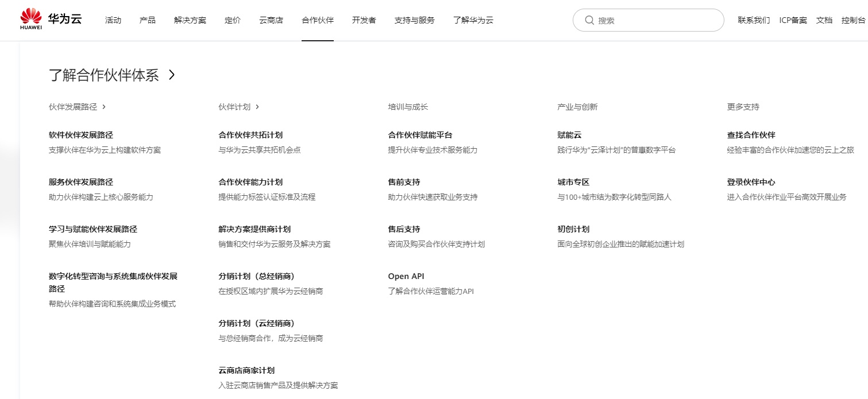Open the 支持与服务 menu
This screenshot has width=868, height=399.
pos(415,20)
